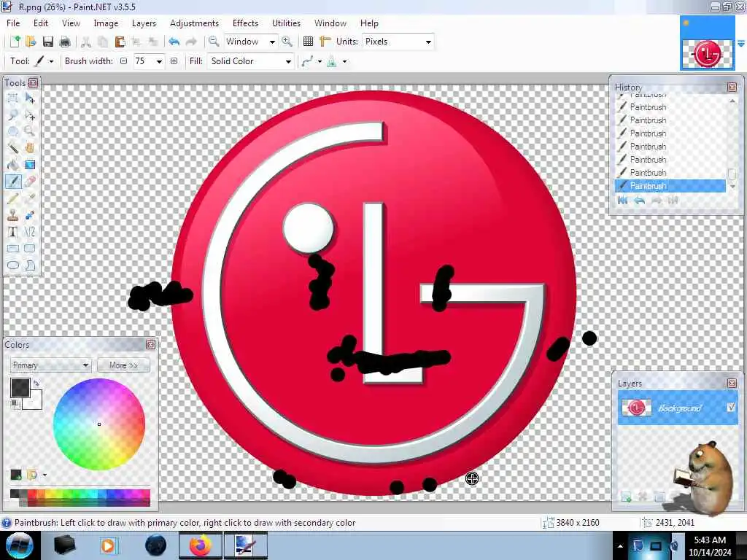Click the Print toolbar icon
The height and width of the screenshot is (560, 747).
pos(65,42)
